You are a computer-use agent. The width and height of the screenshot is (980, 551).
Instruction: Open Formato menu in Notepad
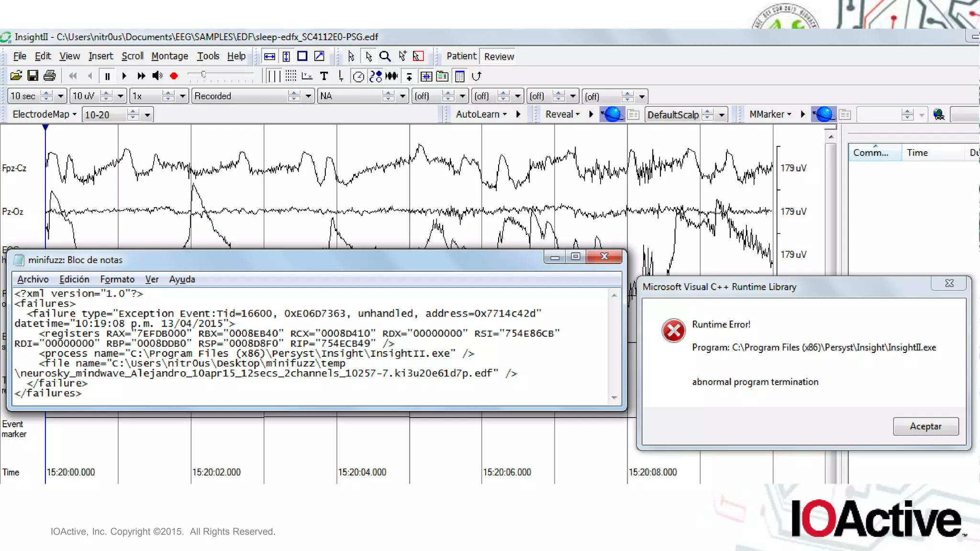(x=117, y=279)
